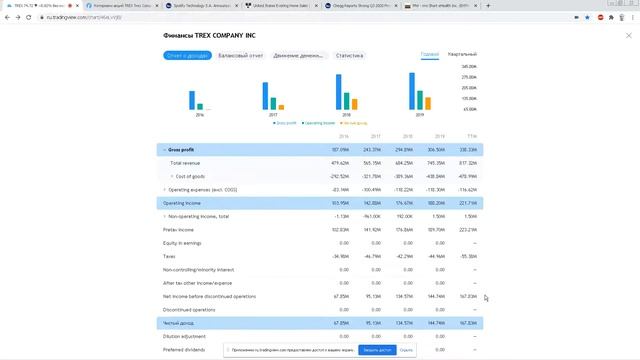This screenshot has height=360, width=640.
Task: Click the green 2018 operating income bar
Action: click(347, 101)
